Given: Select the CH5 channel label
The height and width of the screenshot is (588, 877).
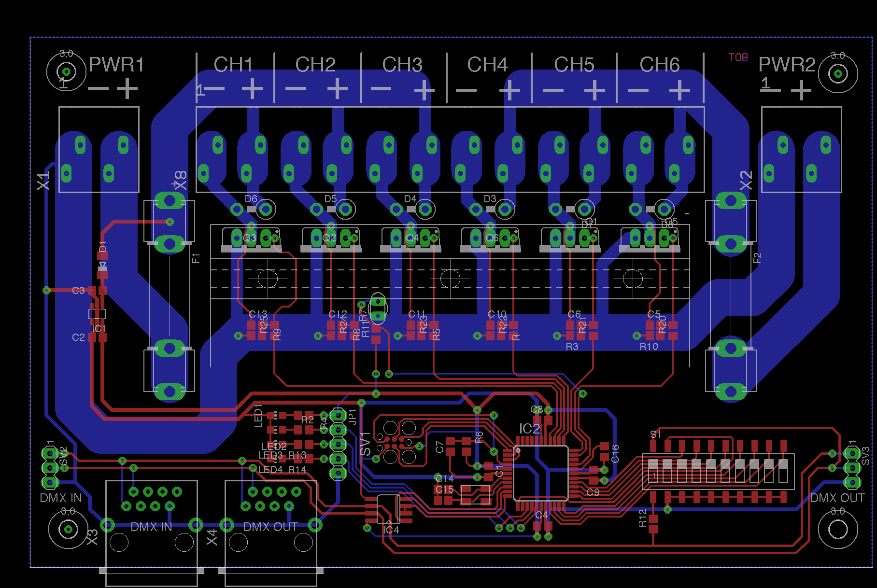Looking at the screenshot, I should click(574, 65).
